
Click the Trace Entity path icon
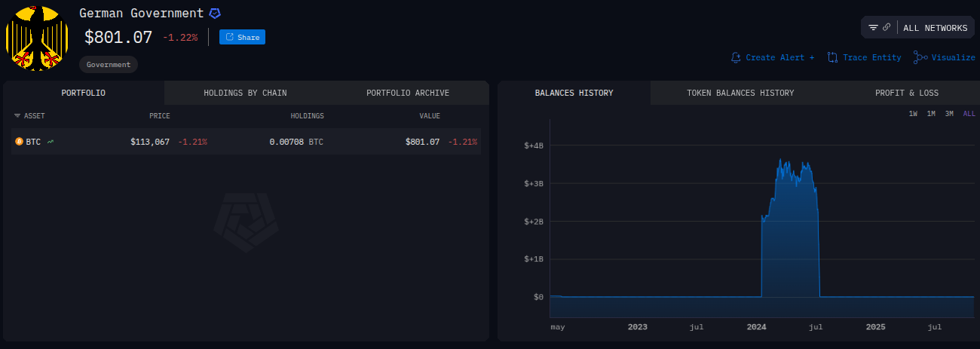(833, 57)
